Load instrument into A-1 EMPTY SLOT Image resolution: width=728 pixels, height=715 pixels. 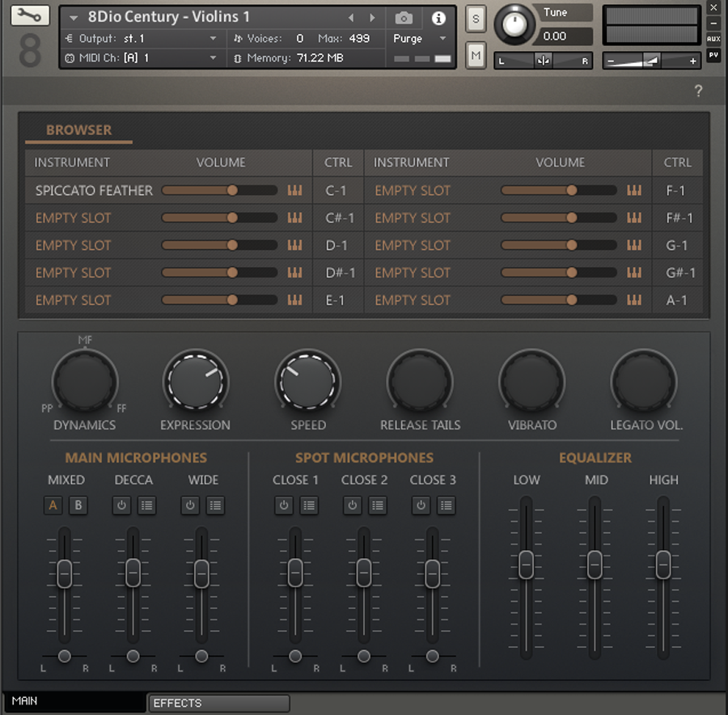point(413,300)
